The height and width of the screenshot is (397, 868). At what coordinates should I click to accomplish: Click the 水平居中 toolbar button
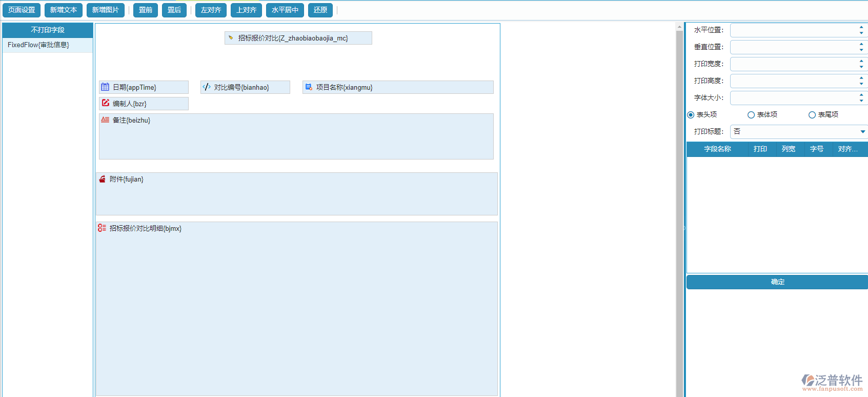(285, 10)
